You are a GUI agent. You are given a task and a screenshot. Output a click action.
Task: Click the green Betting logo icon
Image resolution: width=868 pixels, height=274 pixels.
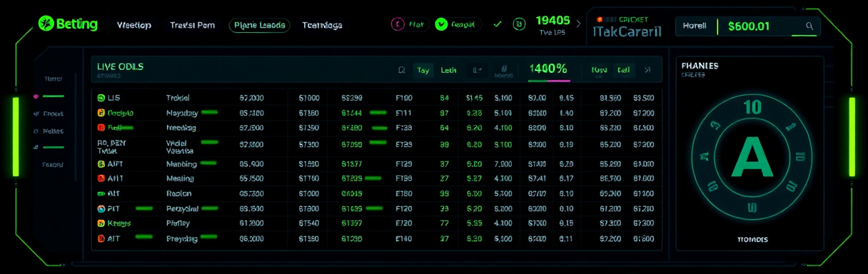tap(46, 24)
